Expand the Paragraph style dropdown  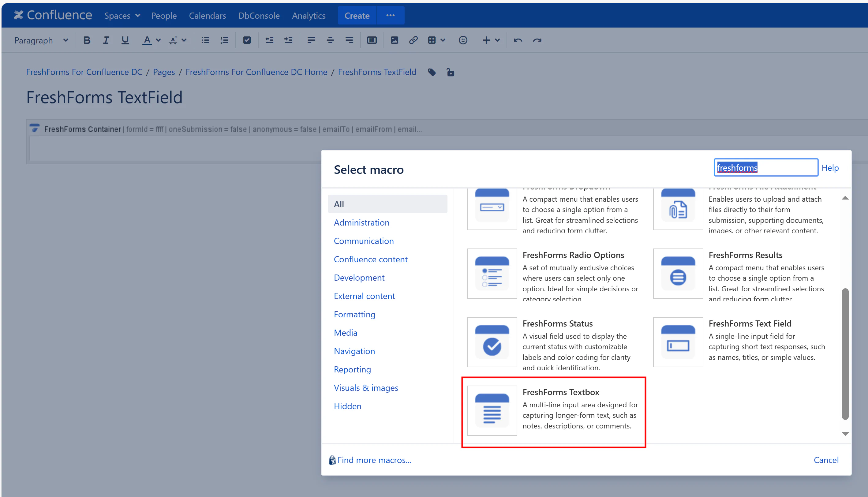(x=41, y=40)
